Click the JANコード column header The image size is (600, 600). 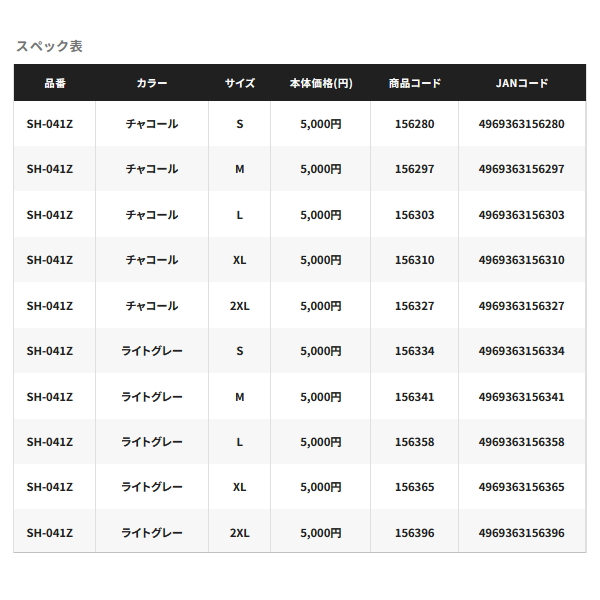521,84
